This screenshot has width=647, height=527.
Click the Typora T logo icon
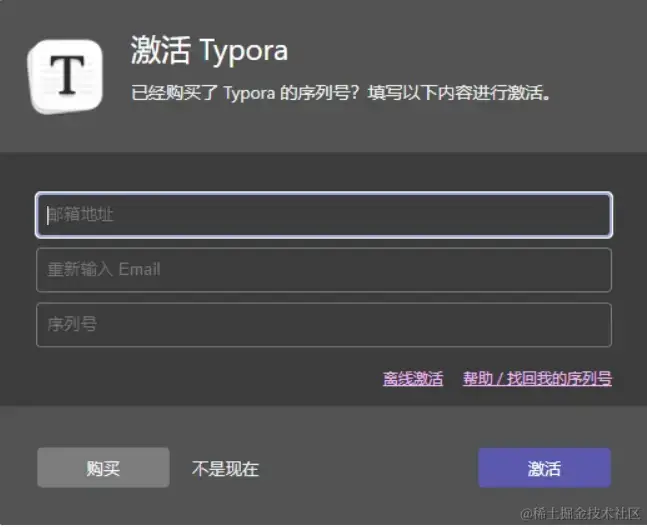[x=65, y=77]
